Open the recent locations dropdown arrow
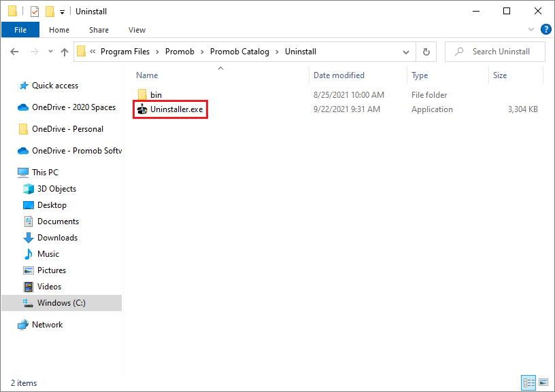The image size is (555, 392). (x=50, y=52)
